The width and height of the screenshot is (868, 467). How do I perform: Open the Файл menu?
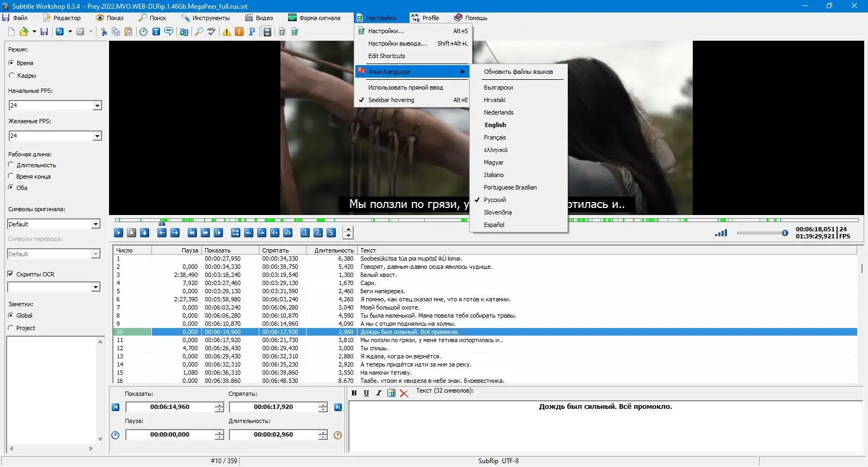tap(15, 18)
